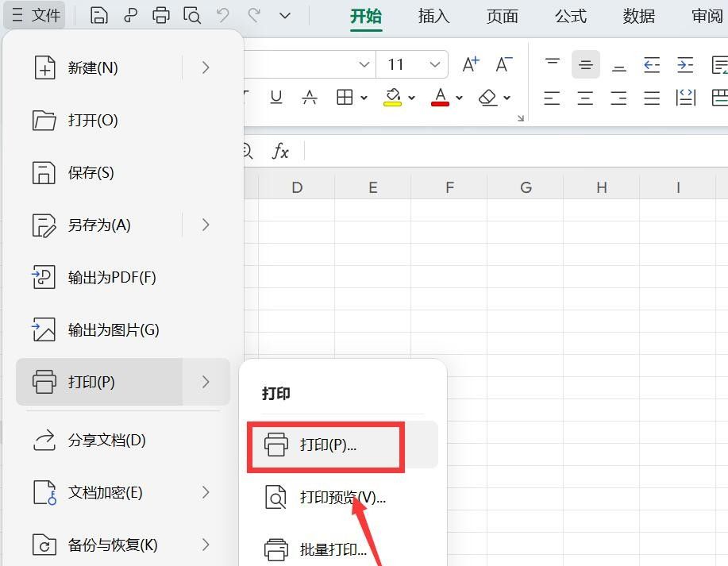Click the column F header
Viewport: 728px width, 566px height.
click(449, 187)
